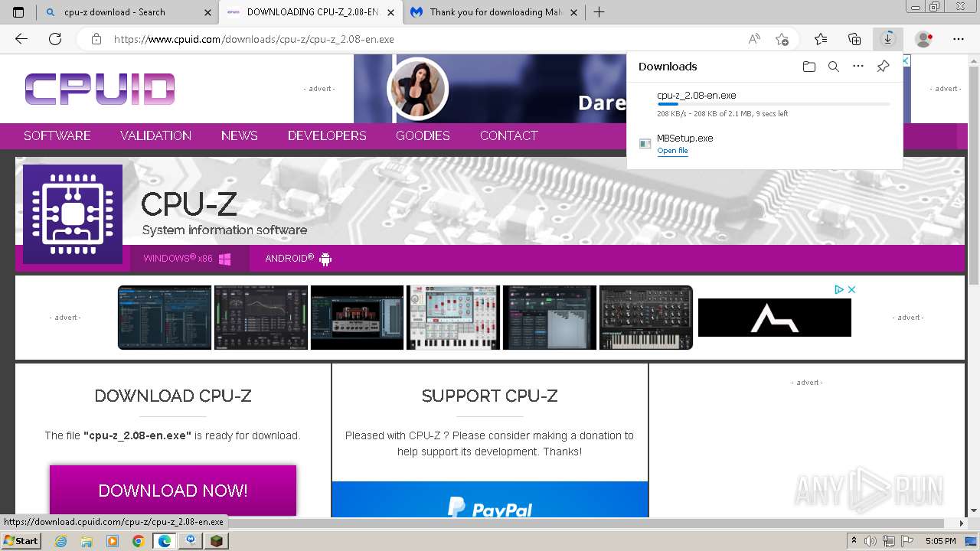This screenshot has width=980, height=551.
Task: Open the Read aloud icon in address bar
Action: (754, 39)
